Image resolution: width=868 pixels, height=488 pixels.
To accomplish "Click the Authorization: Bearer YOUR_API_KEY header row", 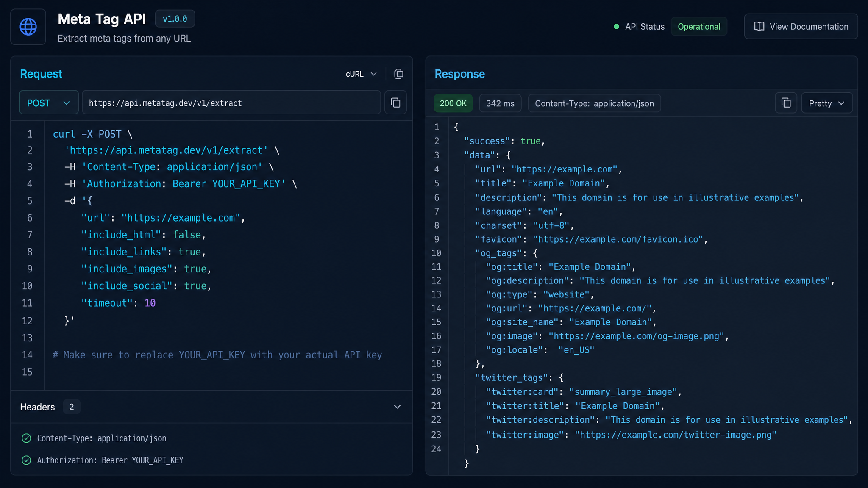I will (x=110, y=460).
